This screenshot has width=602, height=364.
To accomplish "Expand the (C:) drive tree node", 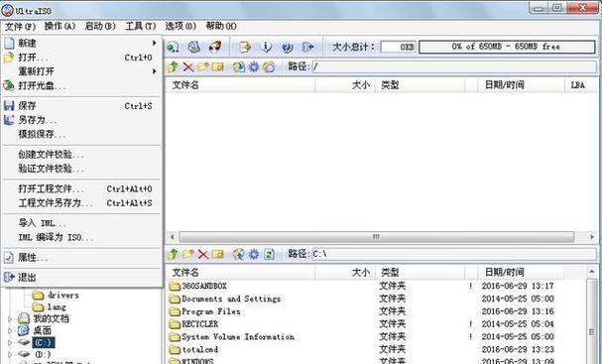I will [x=10, y=342].
